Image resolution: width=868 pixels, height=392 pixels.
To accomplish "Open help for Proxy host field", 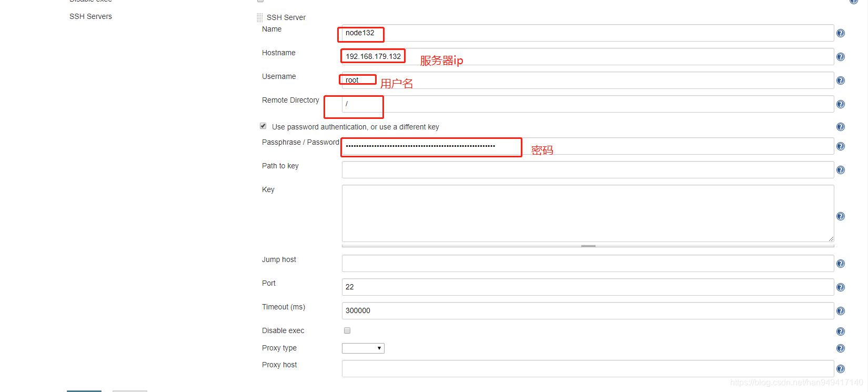I will [841, 369].
